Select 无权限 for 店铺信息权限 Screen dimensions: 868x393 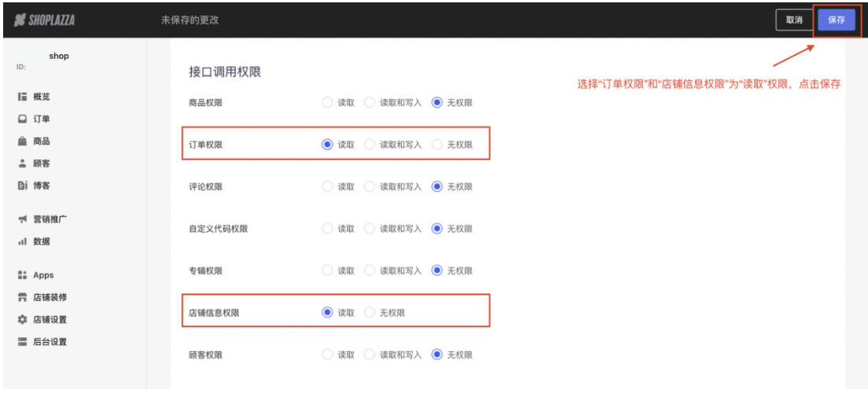pos(370,313)
